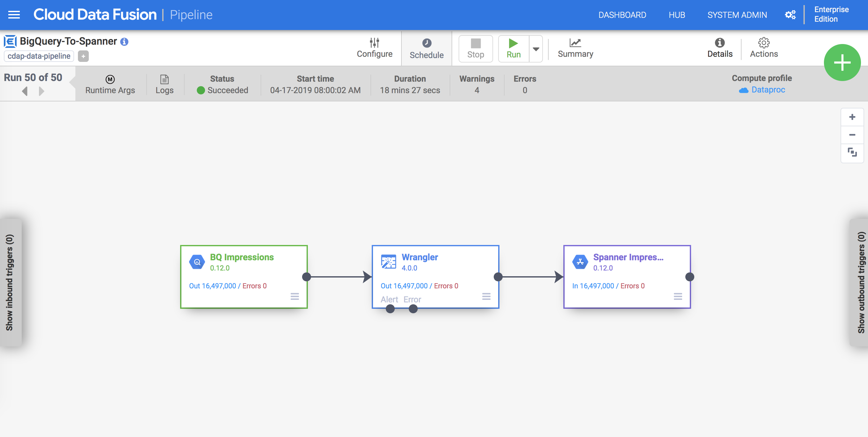Open pipeline Details info icon
The height and width of the screenshot is (437, 868).
click(x=720, y=43)
